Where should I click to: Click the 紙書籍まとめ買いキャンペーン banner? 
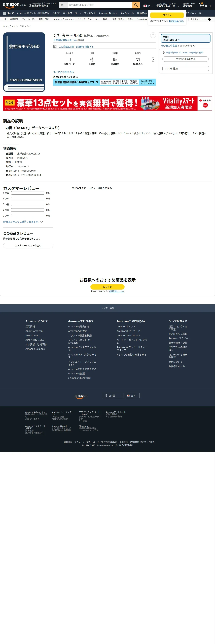[x=104, y=82]
